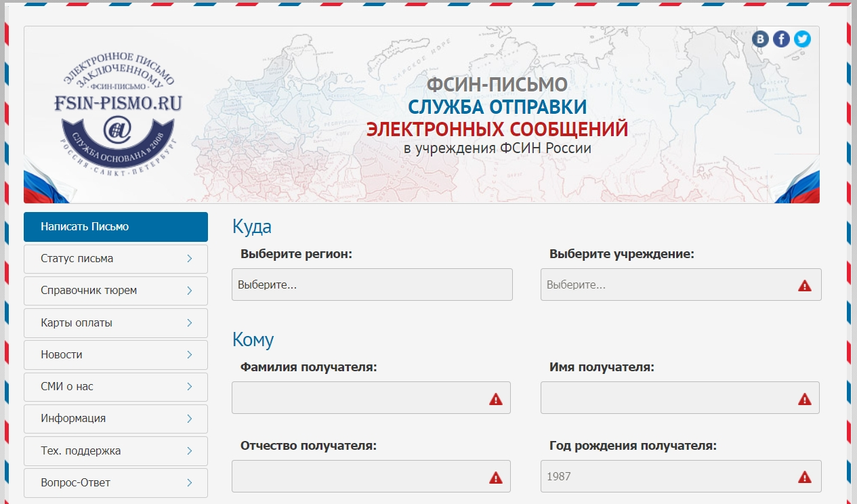The image size is (857, 504).
Task: Focus the Год рождения получателя input field
Action: click(681, 476)
